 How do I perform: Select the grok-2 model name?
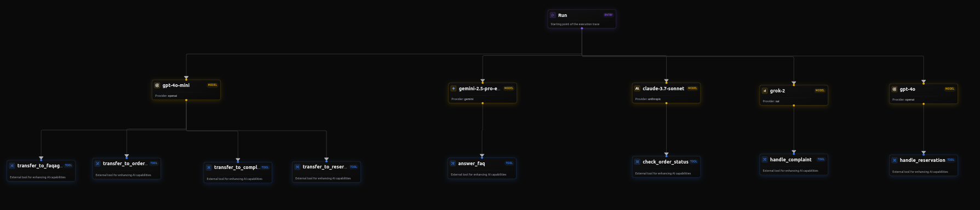pyautogui.click(x=777, y=91)
